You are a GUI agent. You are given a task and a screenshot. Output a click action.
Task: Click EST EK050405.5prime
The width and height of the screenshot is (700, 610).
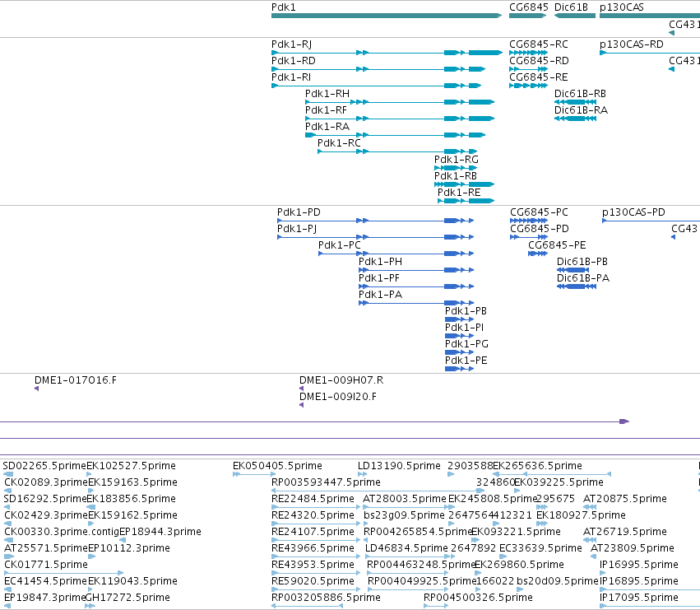277,466
